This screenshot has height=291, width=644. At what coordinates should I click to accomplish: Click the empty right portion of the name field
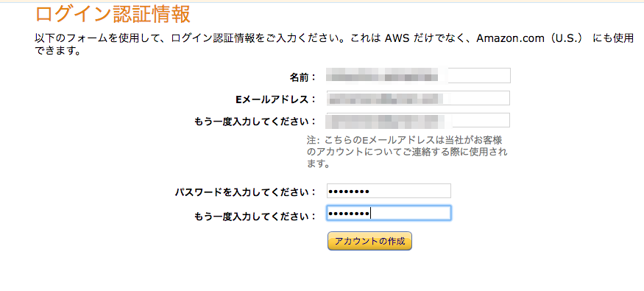click(478, 76)
